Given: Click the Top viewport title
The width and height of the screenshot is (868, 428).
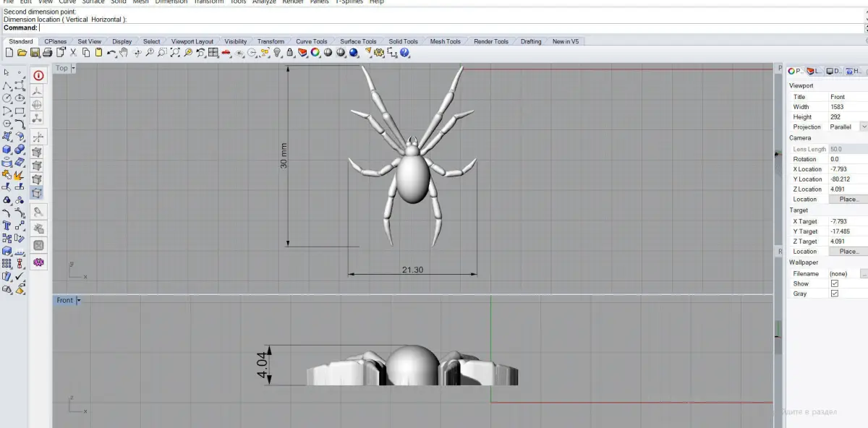Looking at the screenshot, I should (x=61, y=68).
